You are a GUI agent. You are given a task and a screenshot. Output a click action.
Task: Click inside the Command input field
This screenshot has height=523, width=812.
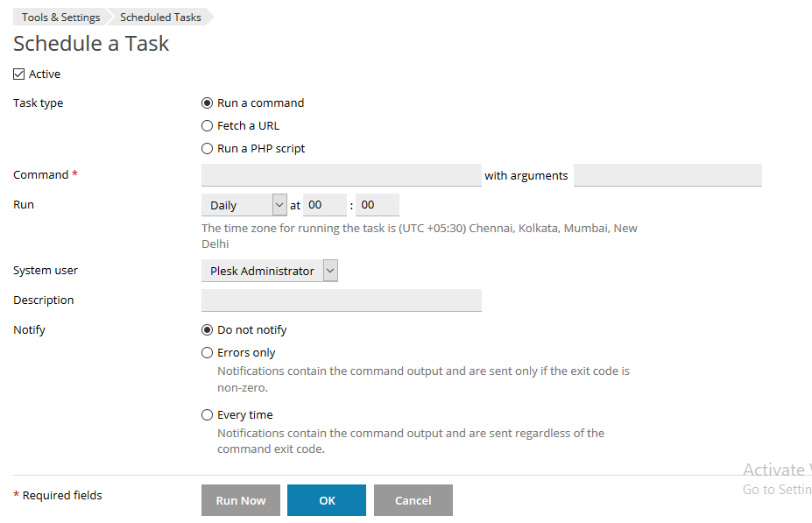point(341,174)
